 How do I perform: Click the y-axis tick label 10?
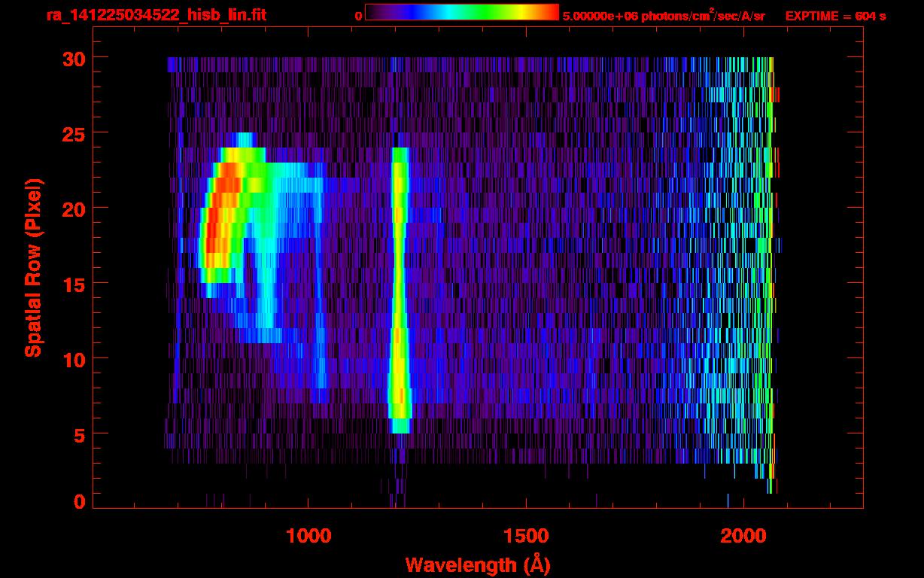(x=73, y=359)
